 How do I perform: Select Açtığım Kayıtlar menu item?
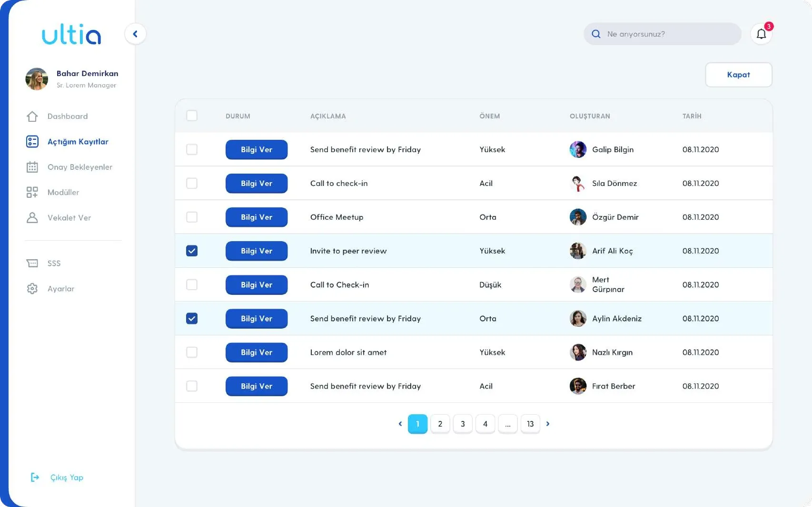[x=78, y=142]
